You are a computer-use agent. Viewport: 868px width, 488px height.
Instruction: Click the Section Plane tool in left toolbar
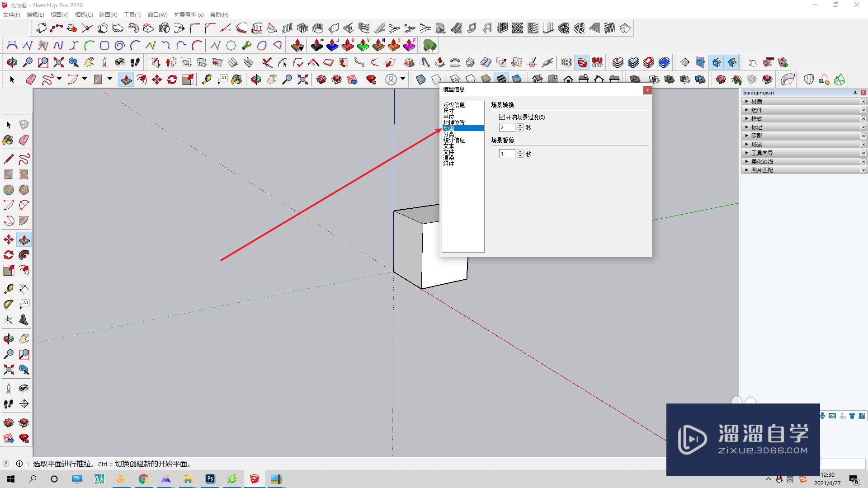24,404
